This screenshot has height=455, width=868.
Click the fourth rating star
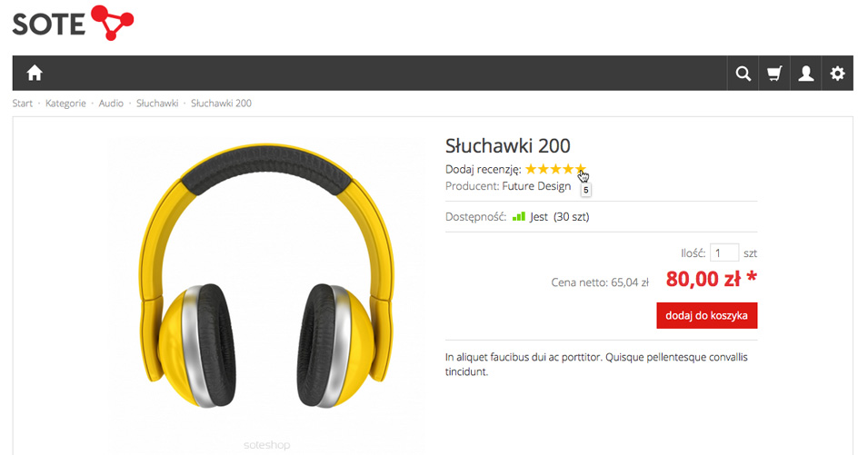coord(568,169)
